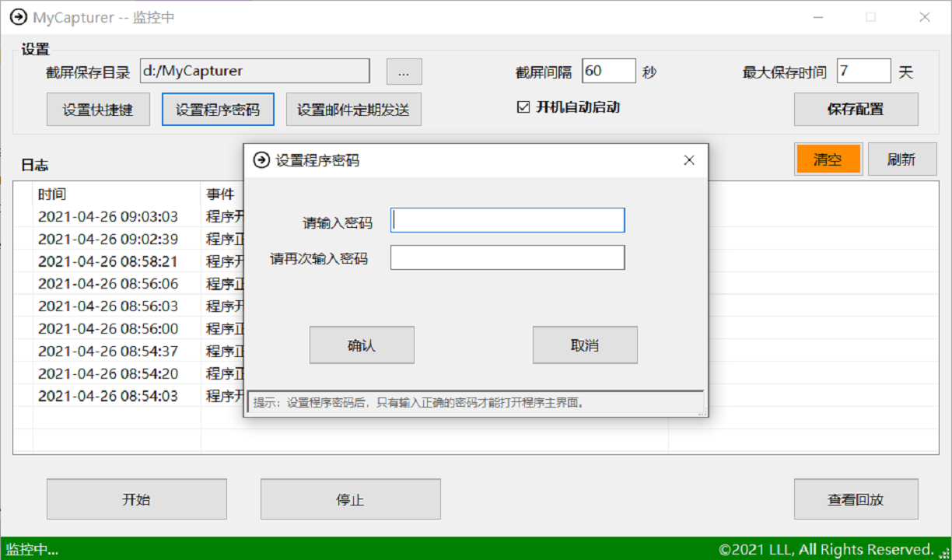Toggle the 开机自动启动 auto-start checkbox
The height and width of the screenshot is (560, 952).
(x=523, y=107)
